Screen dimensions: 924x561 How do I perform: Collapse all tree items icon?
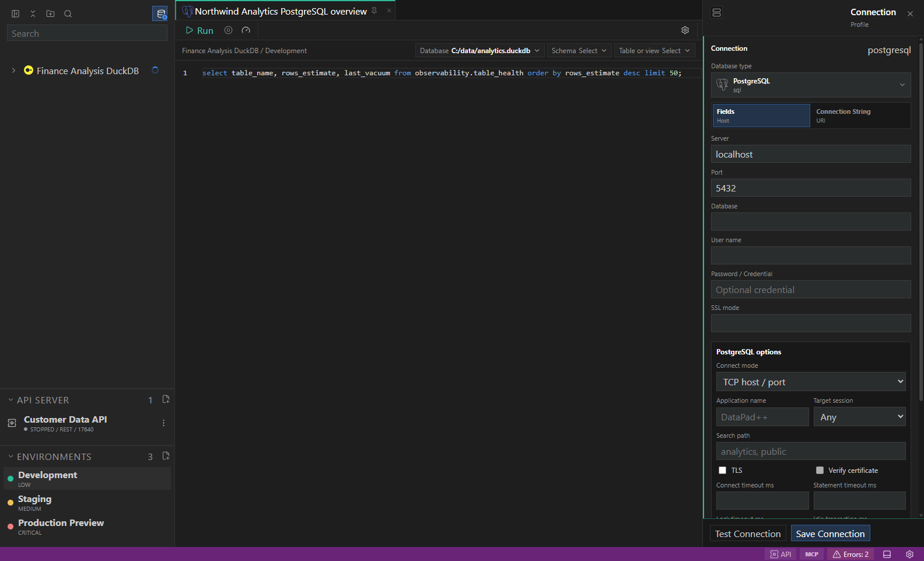[33, 13]
